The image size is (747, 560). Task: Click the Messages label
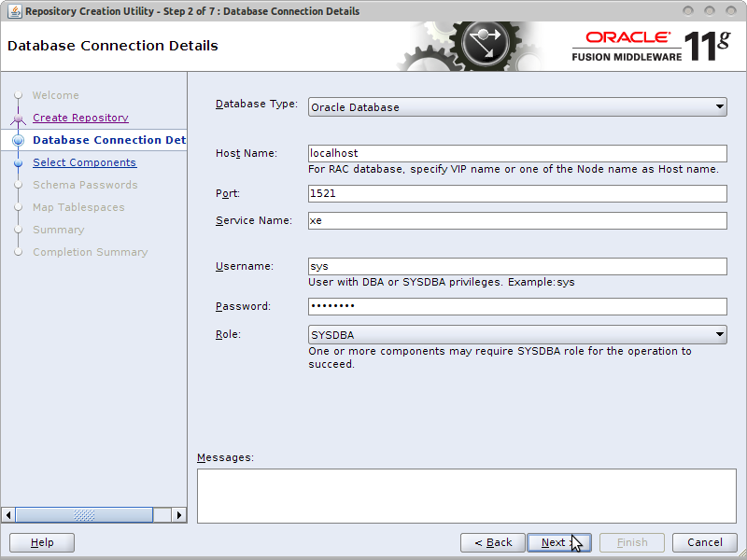[225, 457]
